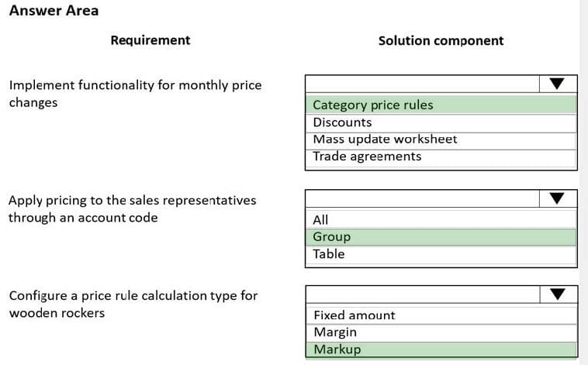Screen dimensions: 588x365
Task: Click the wooden rockers requirement text
Action: (133, 305)
